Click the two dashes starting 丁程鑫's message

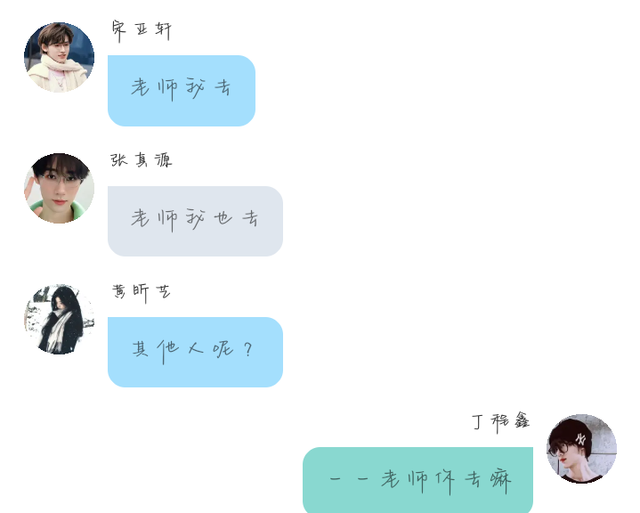coord(349,478)
